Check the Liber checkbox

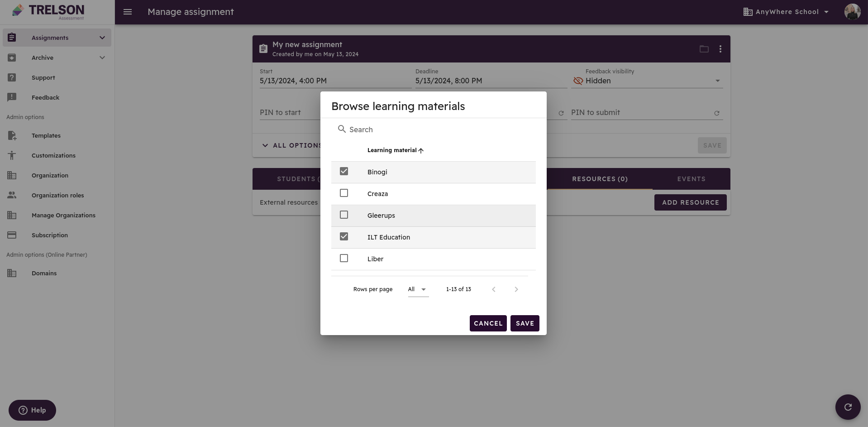tap(344, 258)
